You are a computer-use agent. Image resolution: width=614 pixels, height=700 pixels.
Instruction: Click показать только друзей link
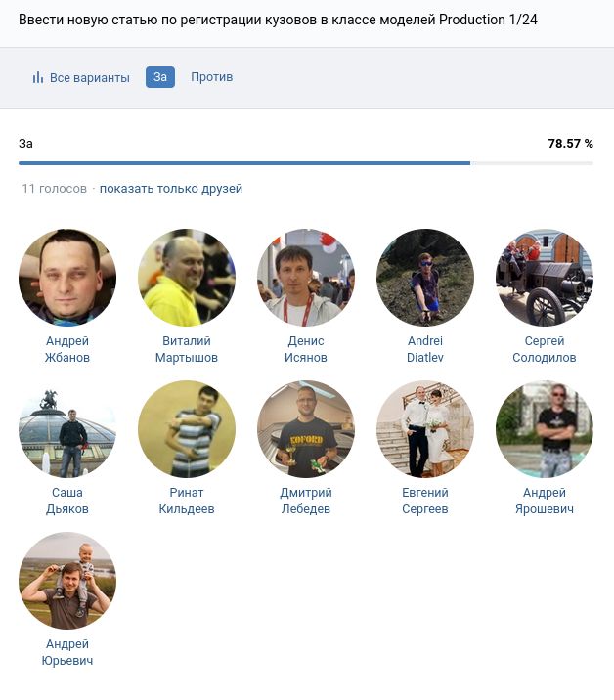pyautogui.click(x=171, y=189)
